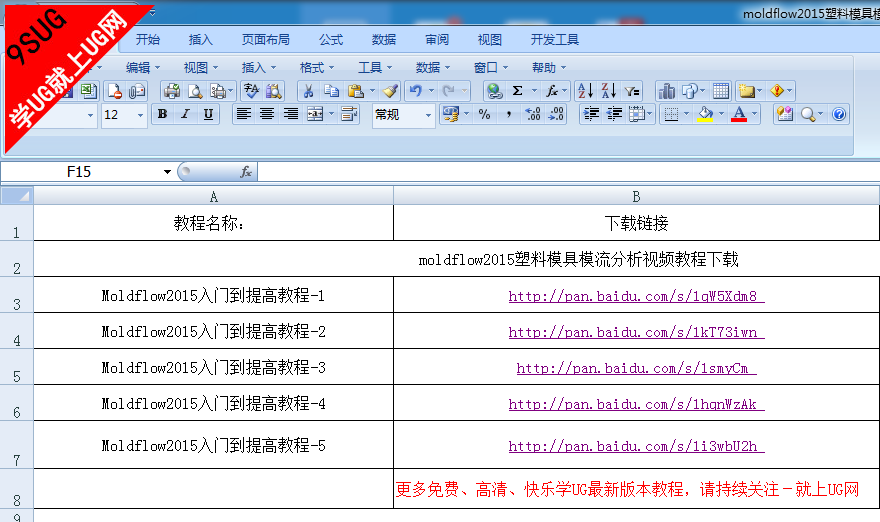This screenshot has height=522, width=880.
Task: Open the 1kT73iwn baidu pan link
Action: (x=636, y=332)
